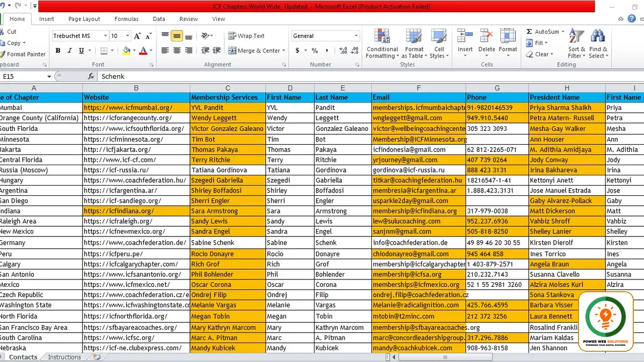Open Cell Styles gallery
This screenshot has height=362, width=644.
[439, 44]
